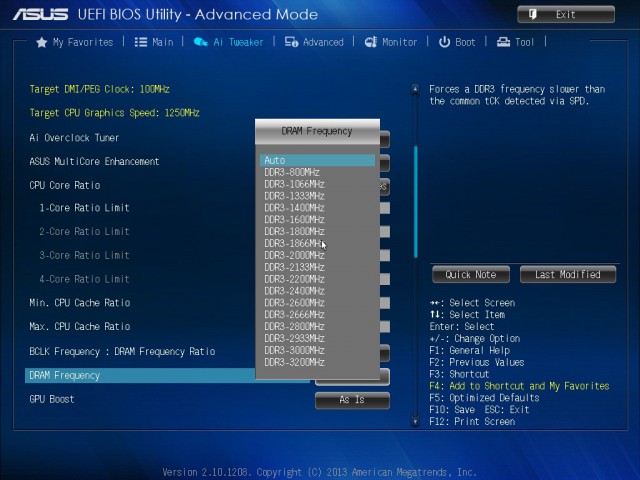This screenshot has height=480, width=640.
Task: Select ASUS MultiCore Enhancement setting
Action: (x=94, y=162)
